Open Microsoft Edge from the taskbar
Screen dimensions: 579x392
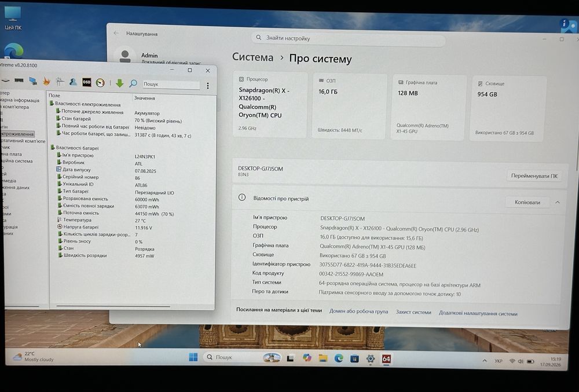339,358
